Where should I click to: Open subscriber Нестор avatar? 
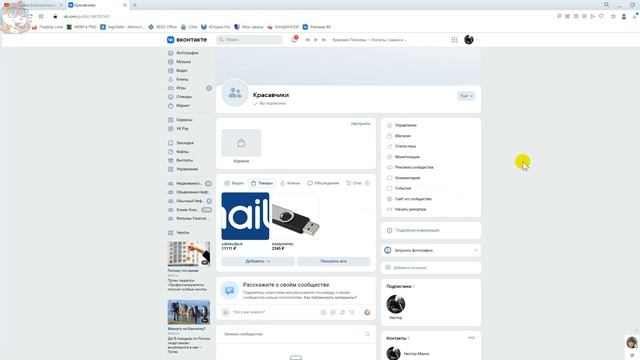tap(396, 304)
